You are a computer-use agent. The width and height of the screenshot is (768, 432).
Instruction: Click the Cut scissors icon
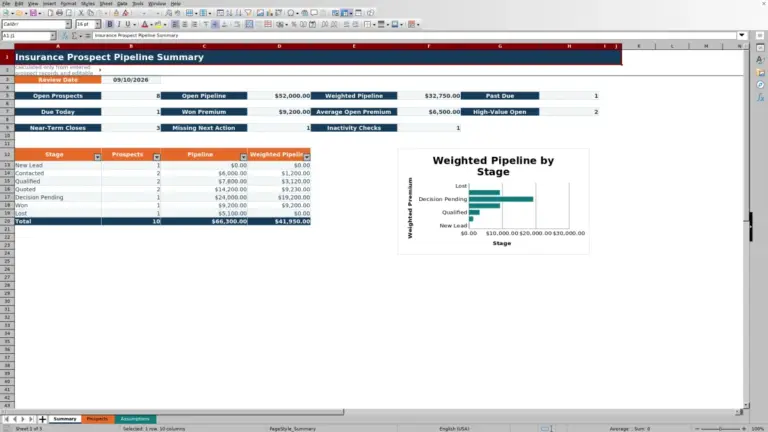[81, 13]
